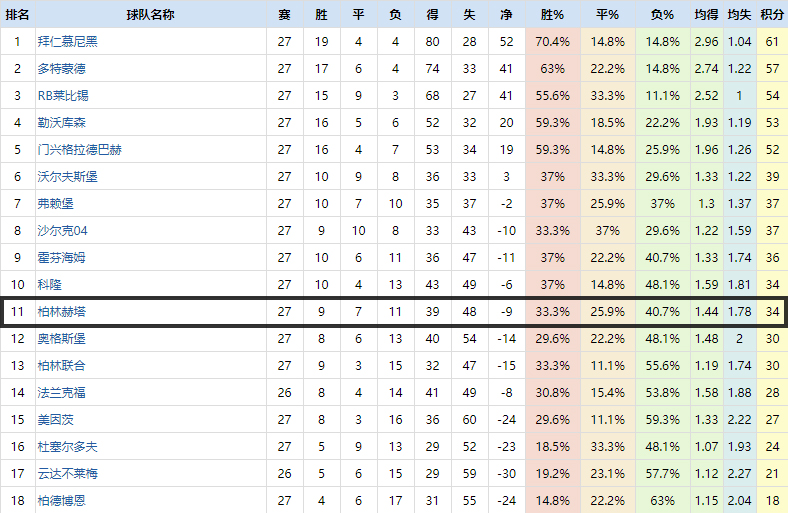Click the 多特蒙德 team name
Screen dimensions: 788x513
pos(62,69)
